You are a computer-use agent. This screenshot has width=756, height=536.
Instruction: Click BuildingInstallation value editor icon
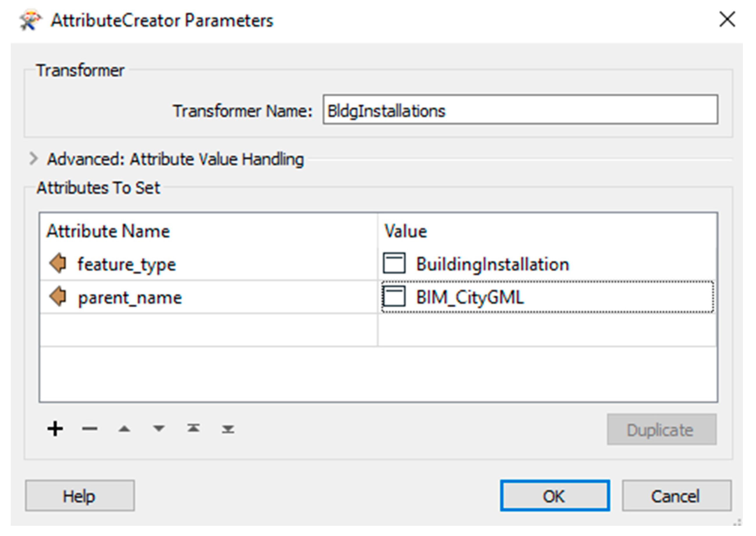pyautogui.click(x=394, y=263)
